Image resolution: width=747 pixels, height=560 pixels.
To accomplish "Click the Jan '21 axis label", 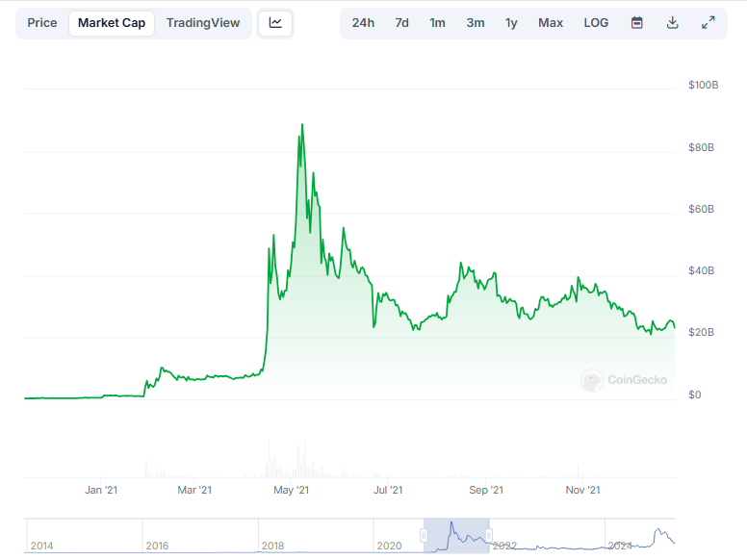I will coord(101,490).
